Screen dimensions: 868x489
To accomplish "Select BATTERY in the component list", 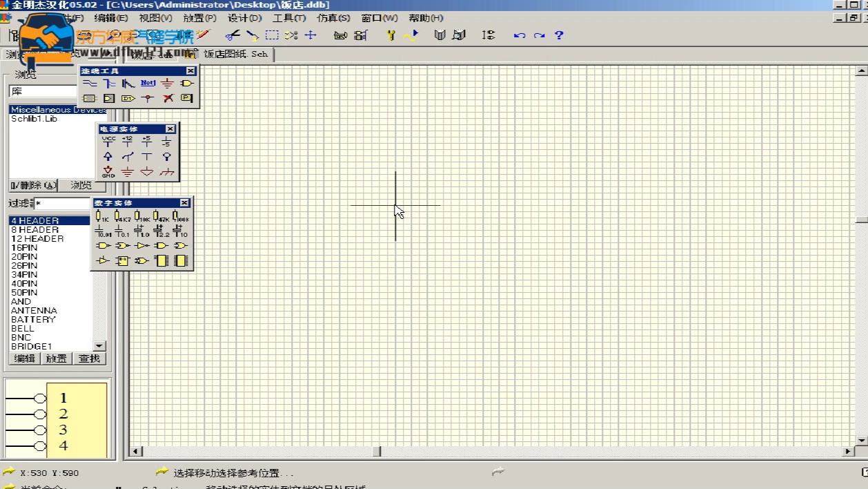I will 33,320.
